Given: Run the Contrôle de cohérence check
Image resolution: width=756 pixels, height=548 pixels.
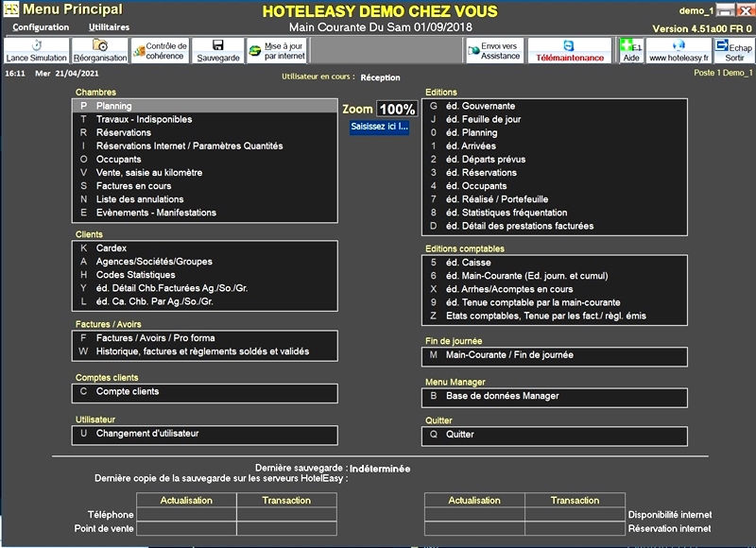Looking at the screenshot, I should click(161, 51).
